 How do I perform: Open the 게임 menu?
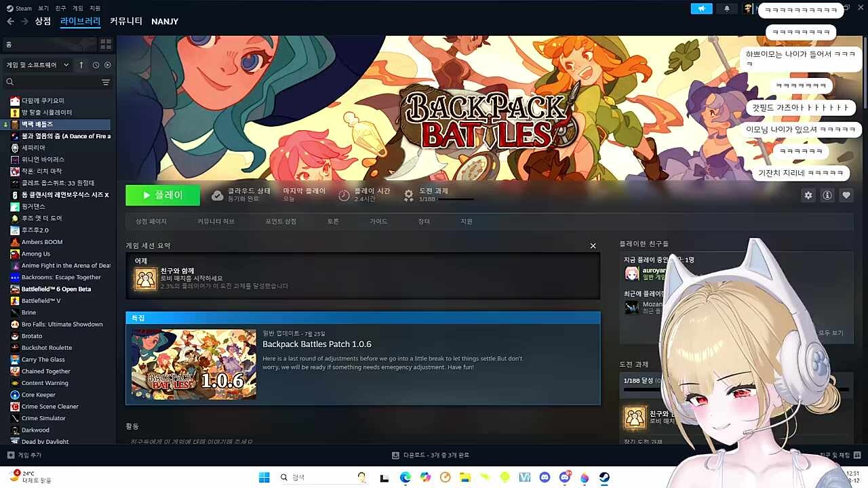tap(78, 8)
